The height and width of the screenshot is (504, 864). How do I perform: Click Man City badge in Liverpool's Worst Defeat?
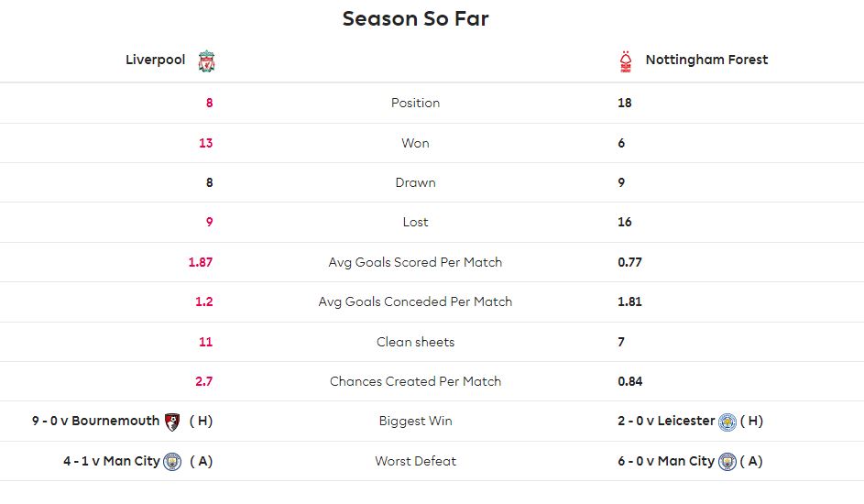172,462
